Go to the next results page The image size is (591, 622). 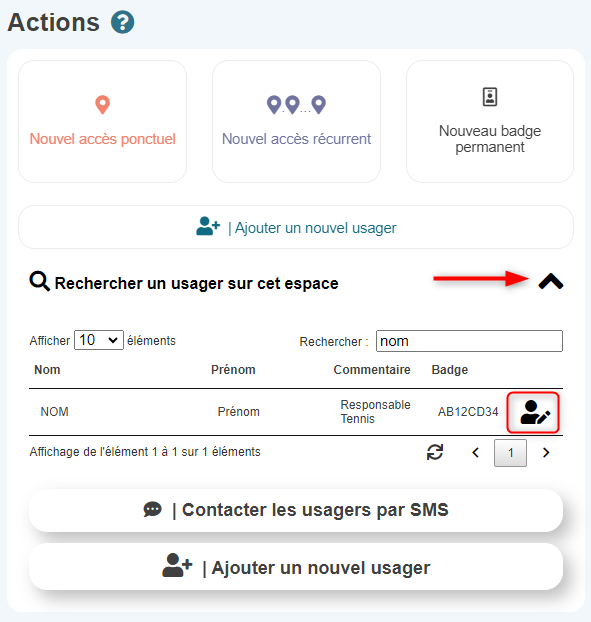click(x=546, y=453)
